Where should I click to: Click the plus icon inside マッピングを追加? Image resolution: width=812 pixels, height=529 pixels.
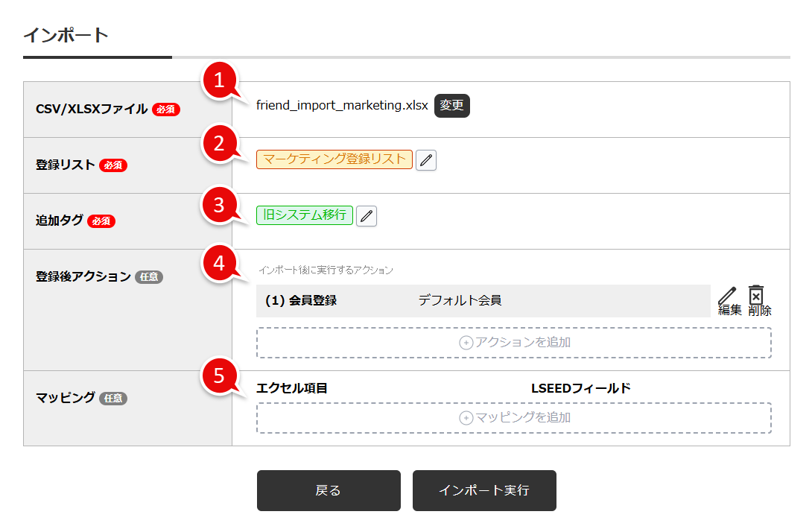coord(466,417)
